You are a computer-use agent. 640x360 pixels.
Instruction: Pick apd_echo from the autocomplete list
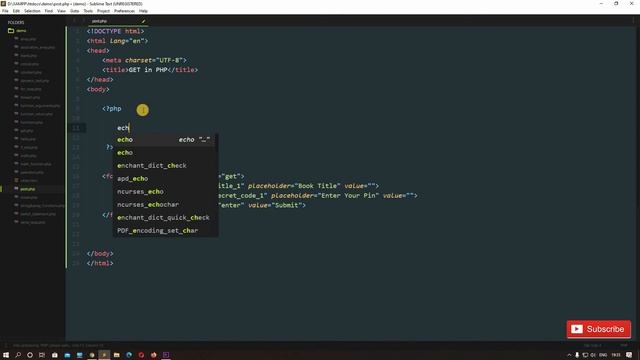pos(165,179)
